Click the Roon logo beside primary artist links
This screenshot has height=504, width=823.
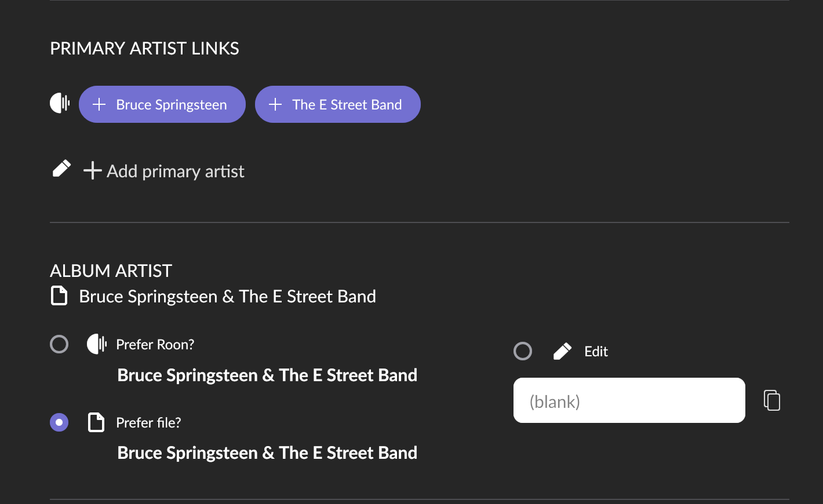[60, 104]
